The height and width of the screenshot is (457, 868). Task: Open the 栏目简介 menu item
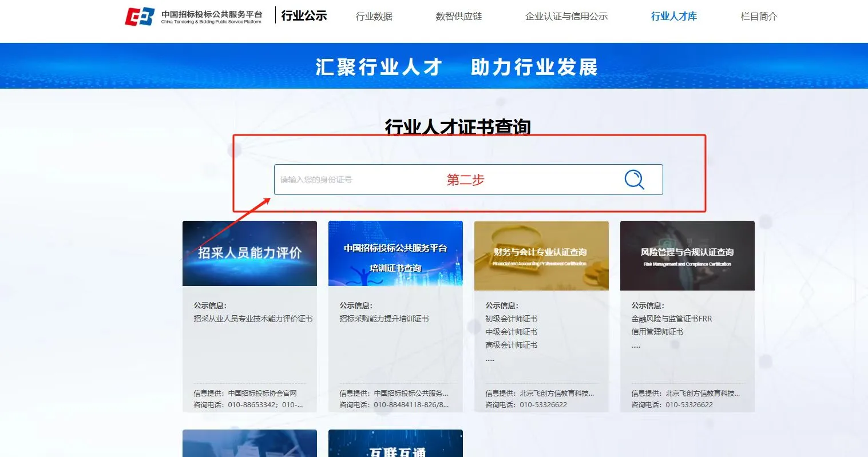(758, 17)
